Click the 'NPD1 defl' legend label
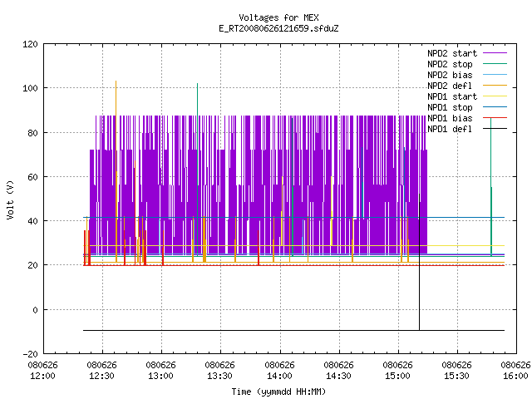Viewport: 532px width, 399px height. pyautogui.click(x=450, y=130)
